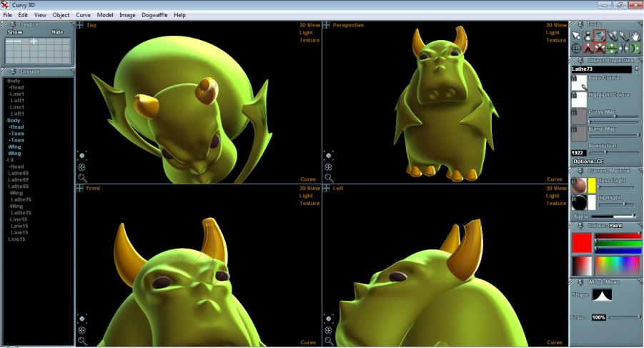644x348 pixels.
Task: Click the Perspective viewport layout grid icon
Action: [x=326, y=25]
